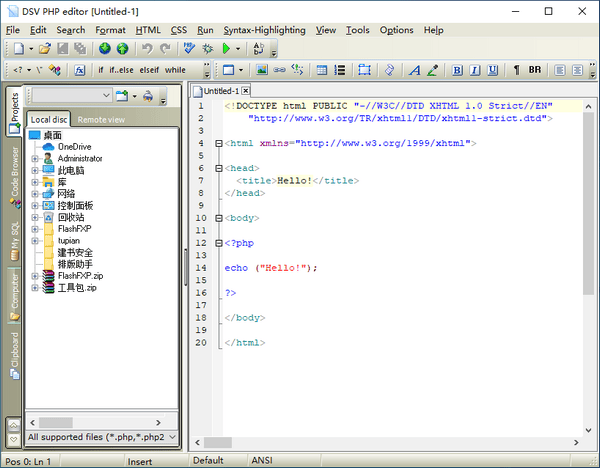600x468 pixels.
Task: Click the BR line break icon
Action: (535, 70)
